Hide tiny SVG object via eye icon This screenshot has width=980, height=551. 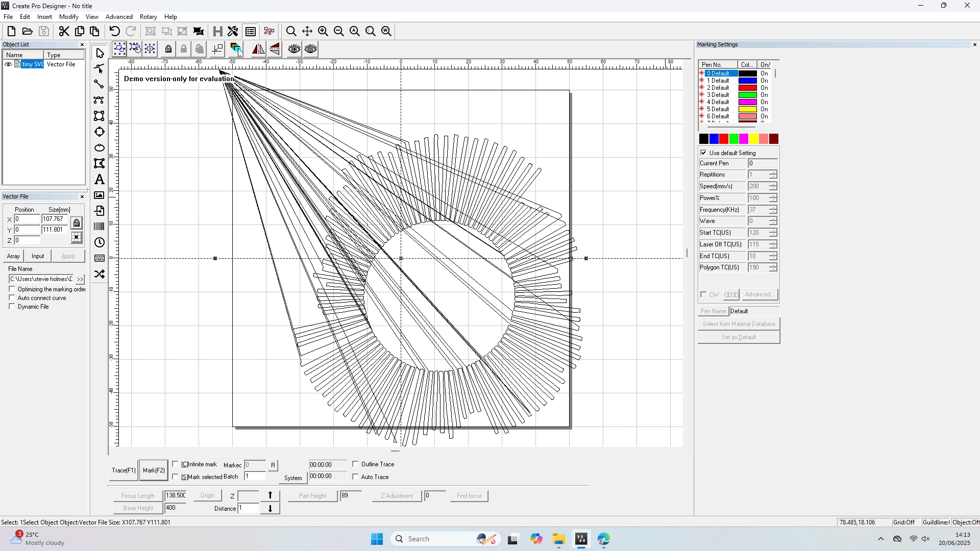tap(8, 64)
